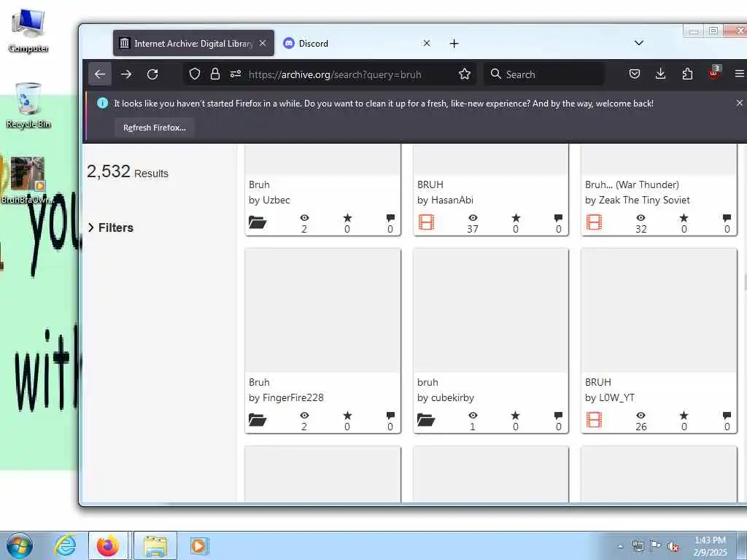Select the Computer desktop icon
Viewport: 747px width, 560px height.
pyautogui.click(x=28, y=31)
